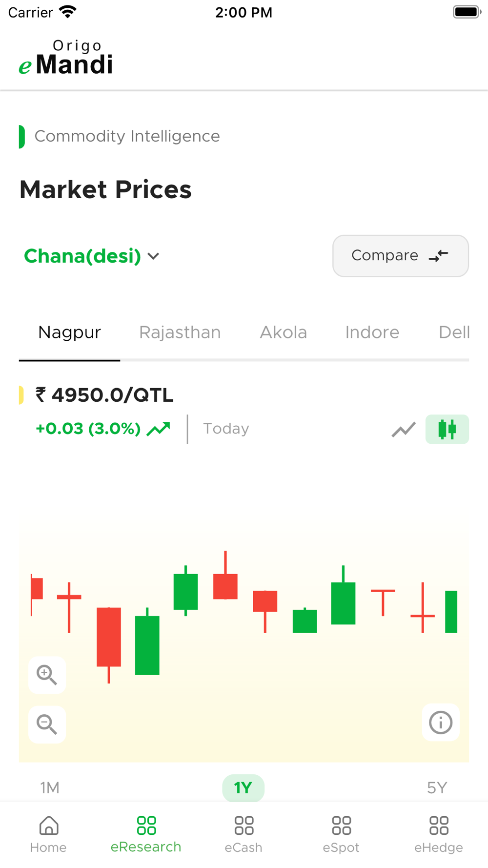The width and height of the screenshot is (488, 868).
Task: Select the 1Y time range button
Action: pos(243,787)
